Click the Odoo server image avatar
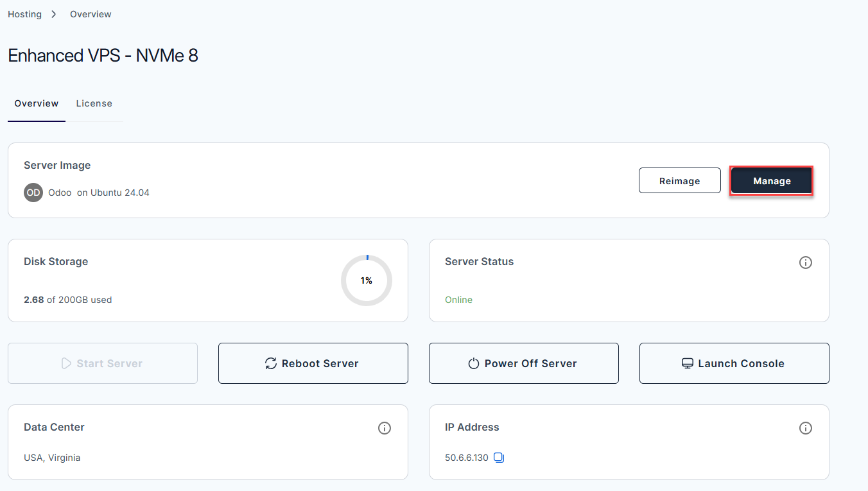This screenshot has width=868, height=491. [33, 193]
